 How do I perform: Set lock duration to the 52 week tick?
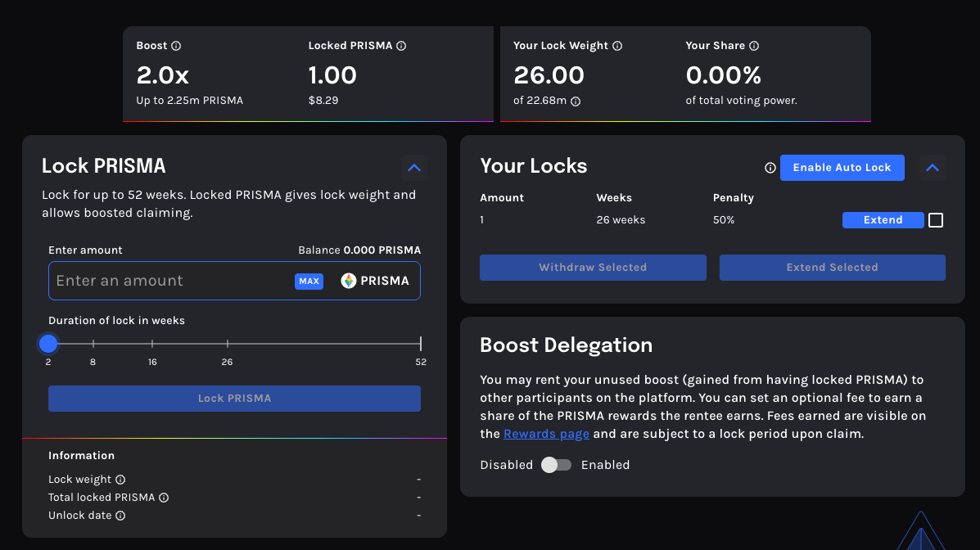[421, 344]
